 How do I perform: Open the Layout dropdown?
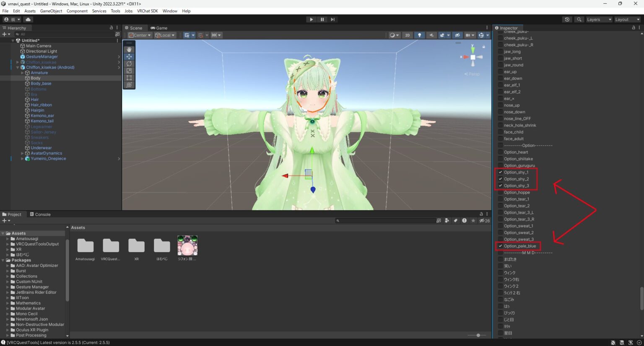tap(627, 19)
